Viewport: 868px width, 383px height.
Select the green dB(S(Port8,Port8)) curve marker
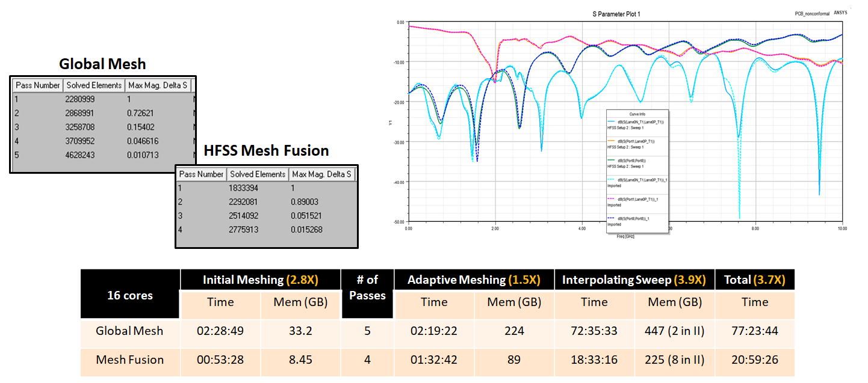610,159
